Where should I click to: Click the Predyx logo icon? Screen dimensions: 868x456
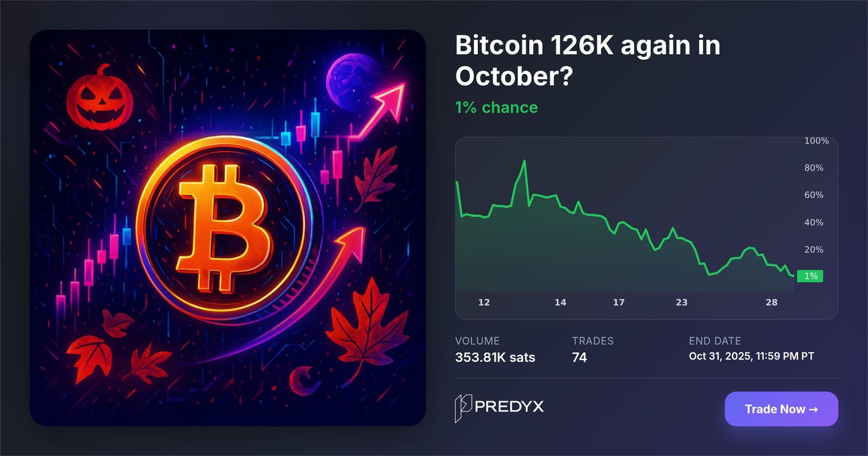[x=463, y=408]
